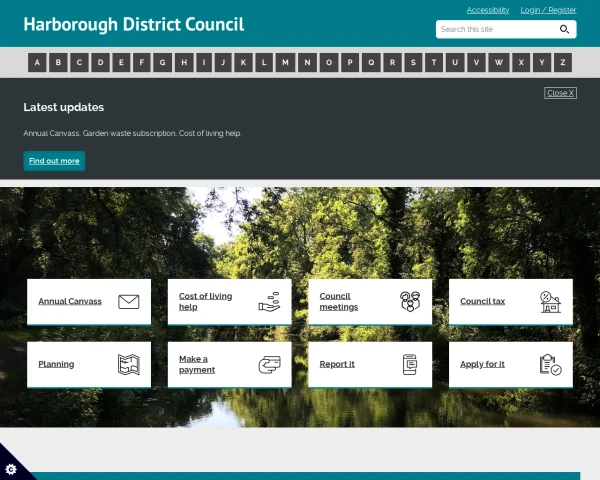Select letter D in A-Z index
This screenshot has width=600, height=480.
tap(101, 62)
